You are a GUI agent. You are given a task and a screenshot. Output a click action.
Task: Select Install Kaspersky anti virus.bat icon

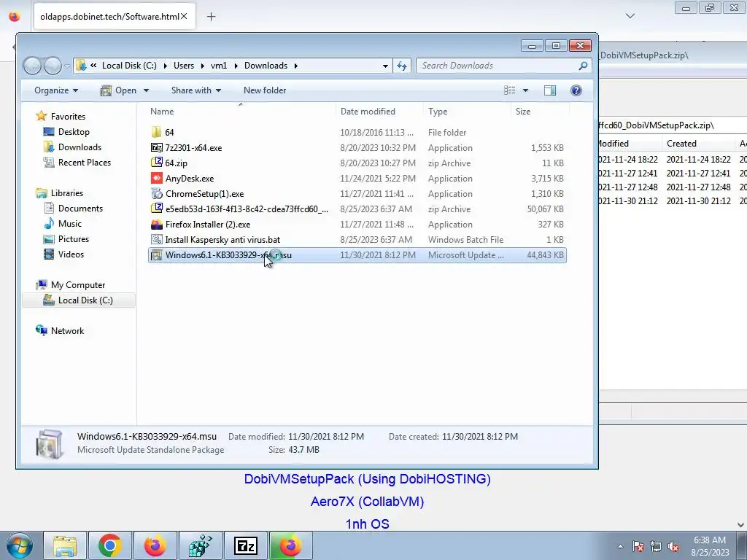[156, 239]
